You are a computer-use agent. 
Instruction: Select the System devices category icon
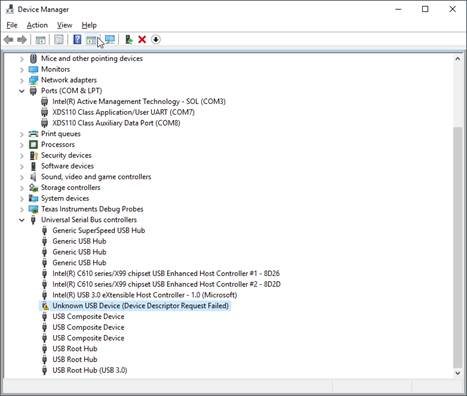(33, 198)
